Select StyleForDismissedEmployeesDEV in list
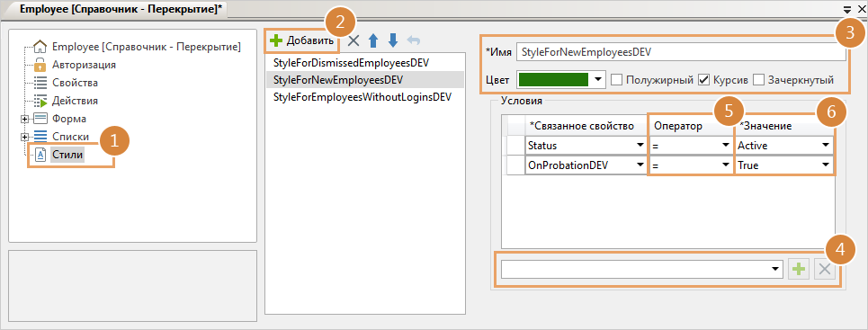This screenshot has width=868, height=330. coord(352,63)
